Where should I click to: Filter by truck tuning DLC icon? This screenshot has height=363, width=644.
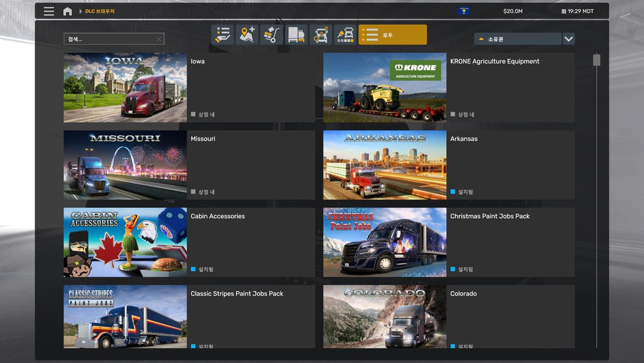click(x=320, y=35)
